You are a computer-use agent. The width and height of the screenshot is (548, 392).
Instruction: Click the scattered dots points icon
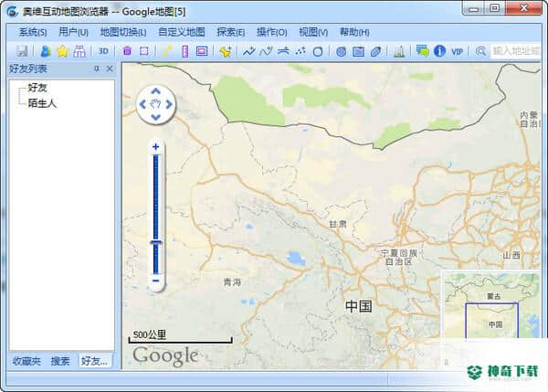tap(300, 51)
